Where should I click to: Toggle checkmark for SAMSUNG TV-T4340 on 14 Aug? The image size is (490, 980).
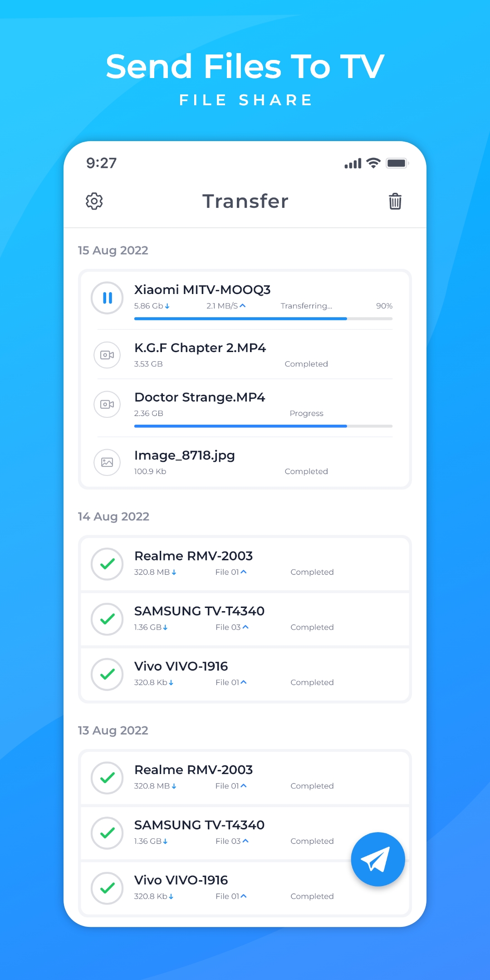(x=107, y=619)
